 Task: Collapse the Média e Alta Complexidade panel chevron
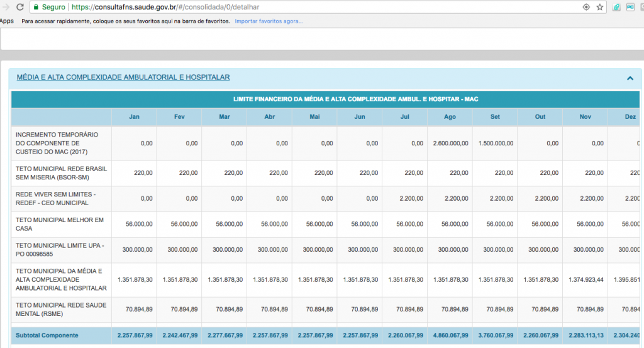tap(630, 78)
